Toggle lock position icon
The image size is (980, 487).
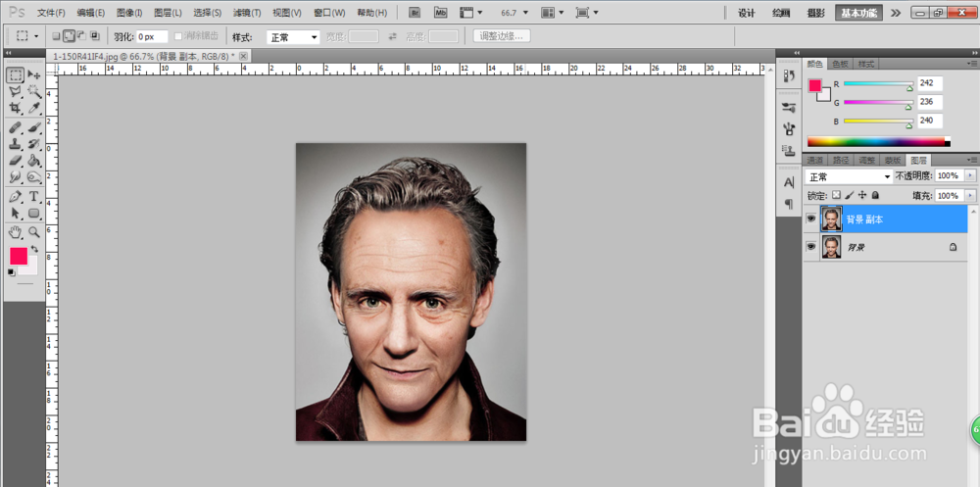click(x=862, y=195)
